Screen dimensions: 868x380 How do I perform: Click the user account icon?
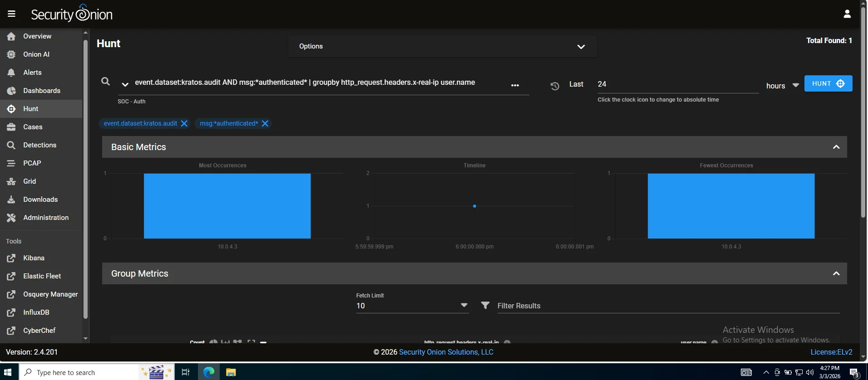click(x=847, y=14)
